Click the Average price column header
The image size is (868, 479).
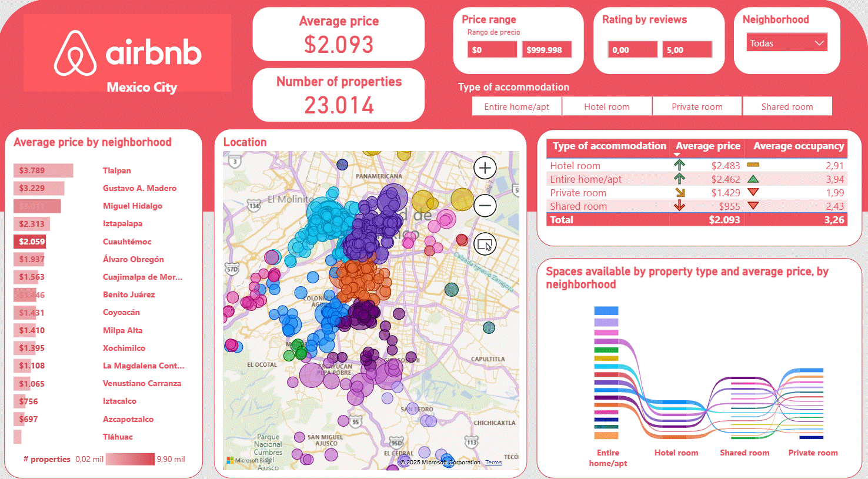click(x=707, y=146)
